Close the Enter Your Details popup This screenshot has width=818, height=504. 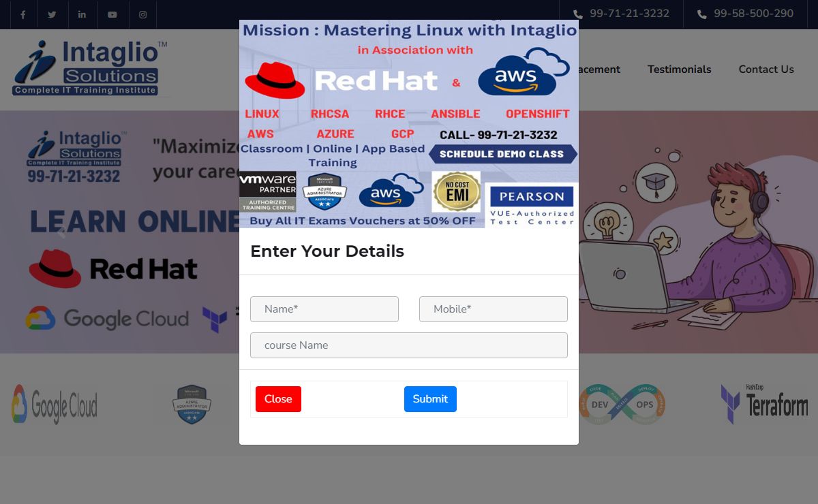click(278, 399)
